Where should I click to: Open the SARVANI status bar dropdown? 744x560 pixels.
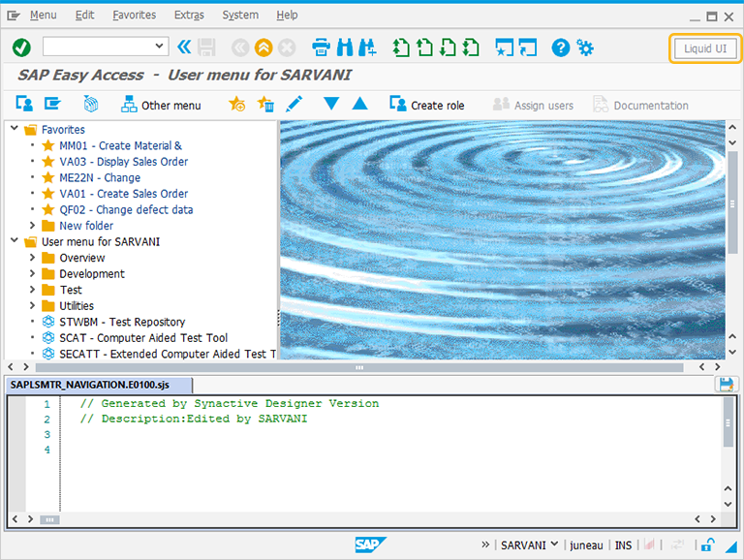(x=554, y=544)
